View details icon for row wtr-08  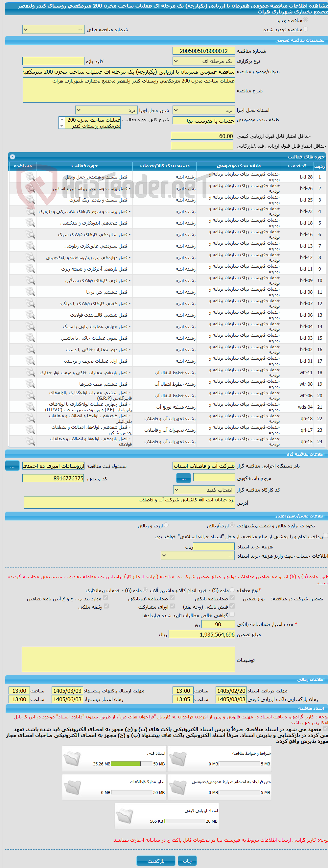coord(30,384)
